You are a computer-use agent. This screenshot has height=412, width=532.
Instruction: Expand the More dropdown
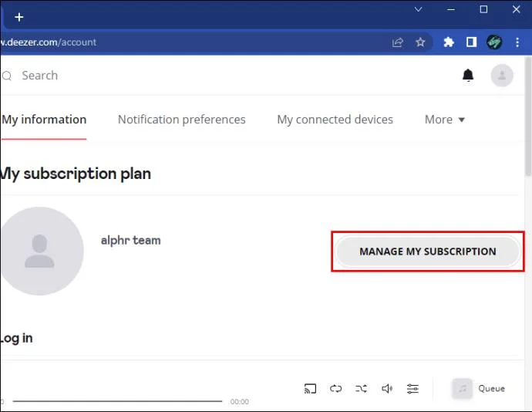tap(444, 120)
